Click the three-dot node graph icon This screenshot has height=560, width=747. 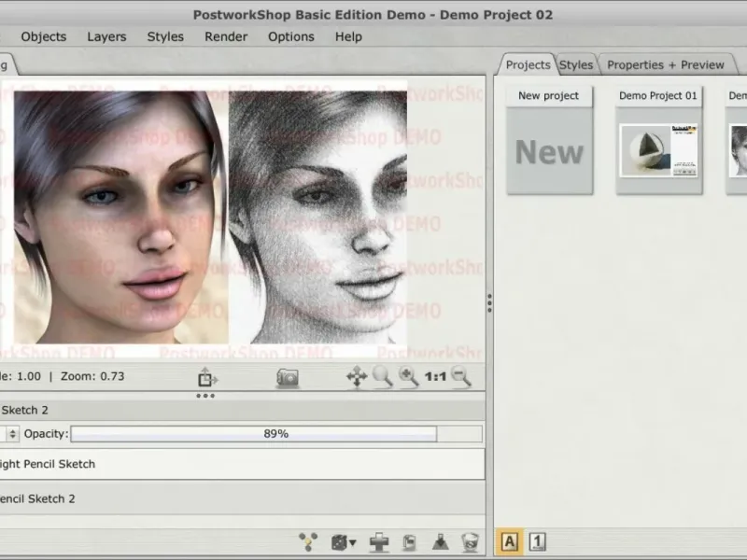coord(309,541)
